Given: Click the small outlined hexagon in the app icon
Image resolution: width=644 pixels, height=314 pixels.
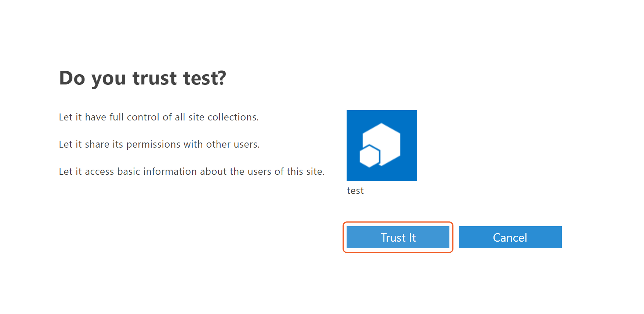Looking at the screenshot, I should [x=369, y=156].
